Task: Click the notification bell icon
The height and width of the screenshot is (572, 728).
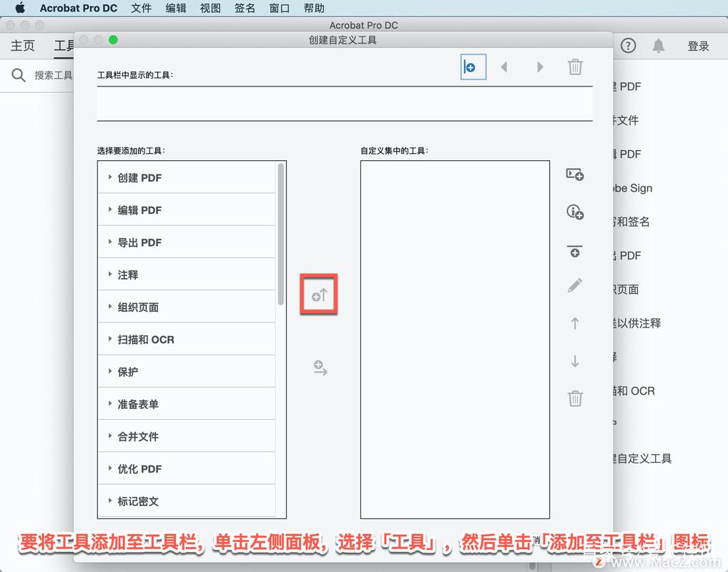Action: pos(658,45)
